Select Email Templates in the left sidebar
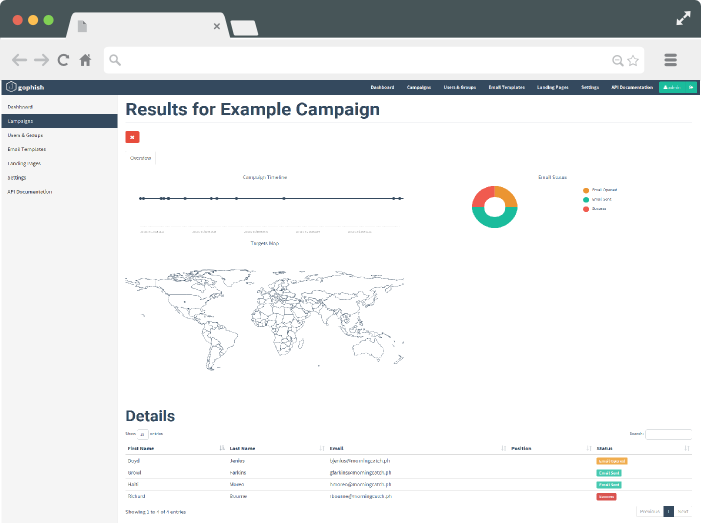Image resolution: width=701 pixels, height=526 pixels. click(x=59, y=149)
